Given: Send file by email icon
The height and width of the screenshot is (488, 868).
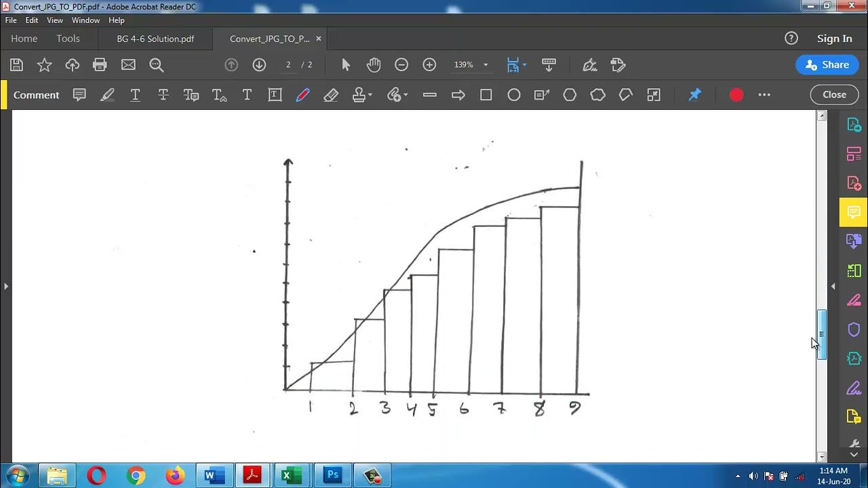Looking at the screenshot, I should coord(128,65).
